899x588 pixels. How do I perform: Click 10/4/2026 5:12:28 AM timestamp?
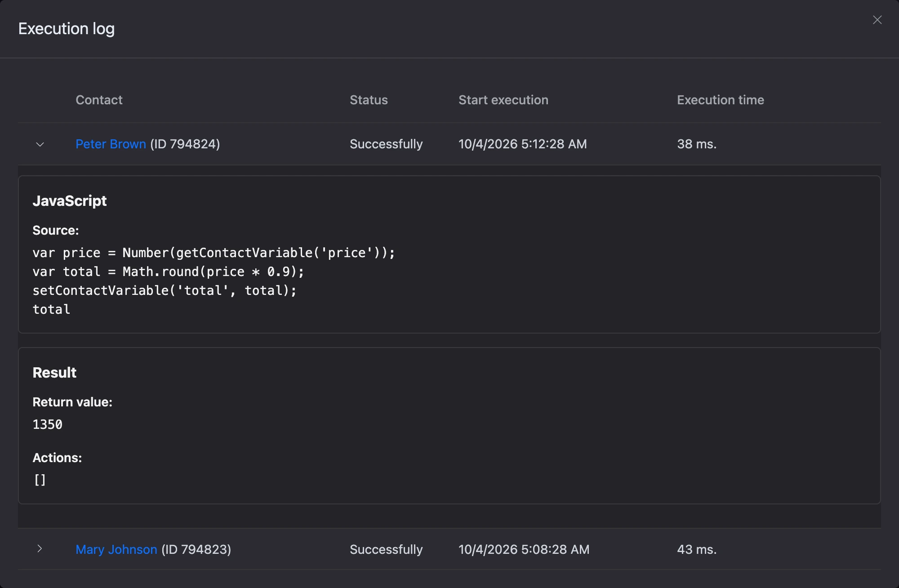(x=523, y=144)
